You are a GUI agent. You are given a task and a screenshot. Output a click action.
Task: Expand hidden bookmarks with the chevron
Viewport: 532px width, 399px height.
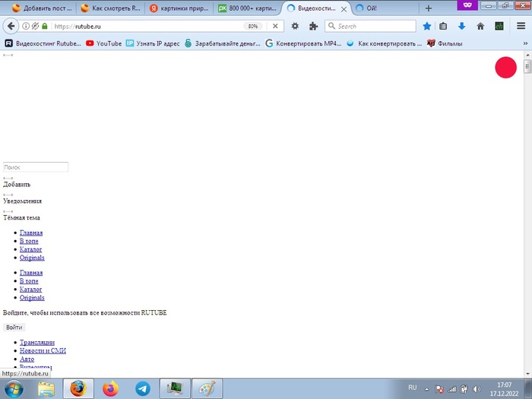[525, 43]
